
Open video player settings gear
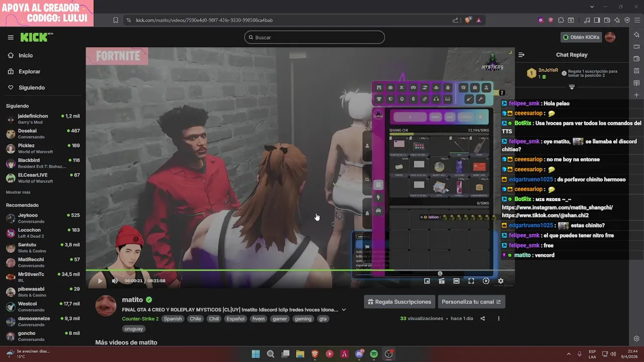coord(501,281)
